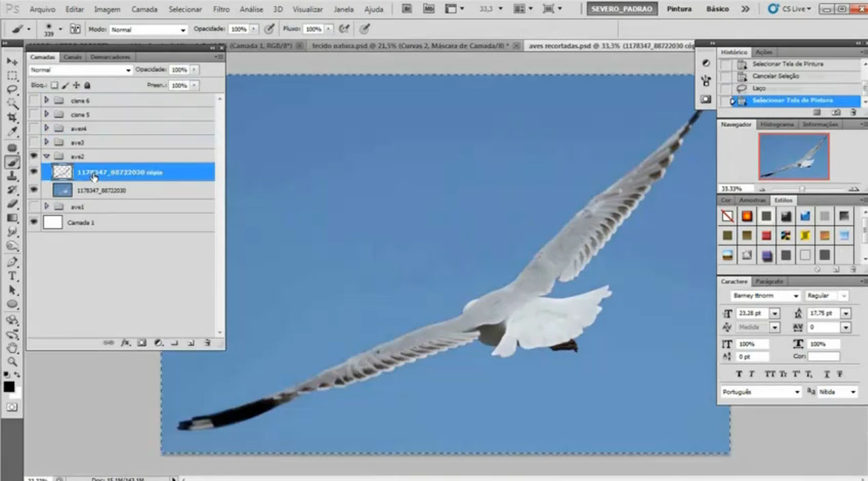Show the cisne 6 group

coord(33,100)
